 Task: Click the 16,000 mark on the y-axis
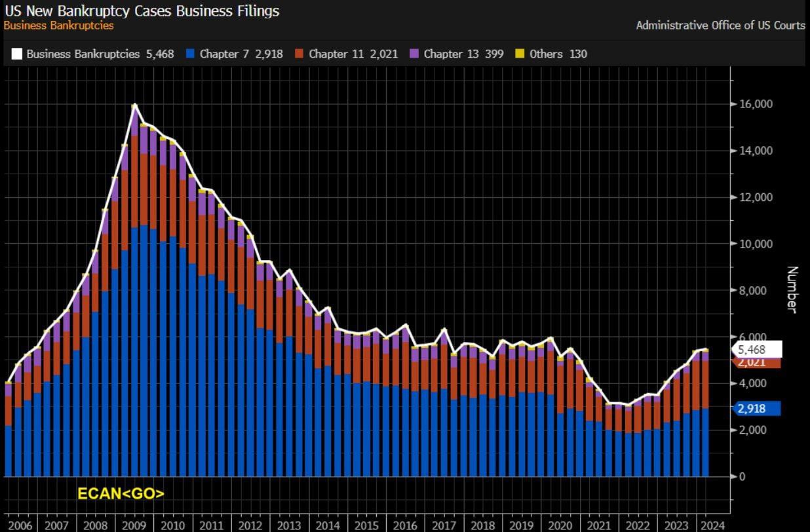coord(755,104)
